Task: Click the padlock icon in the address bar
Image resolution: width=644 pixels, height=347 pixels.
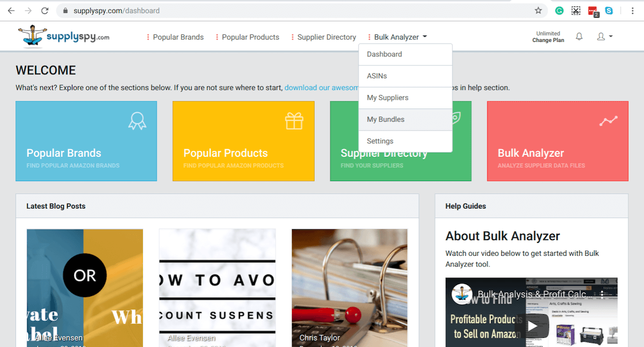Action: click(65, 11)
